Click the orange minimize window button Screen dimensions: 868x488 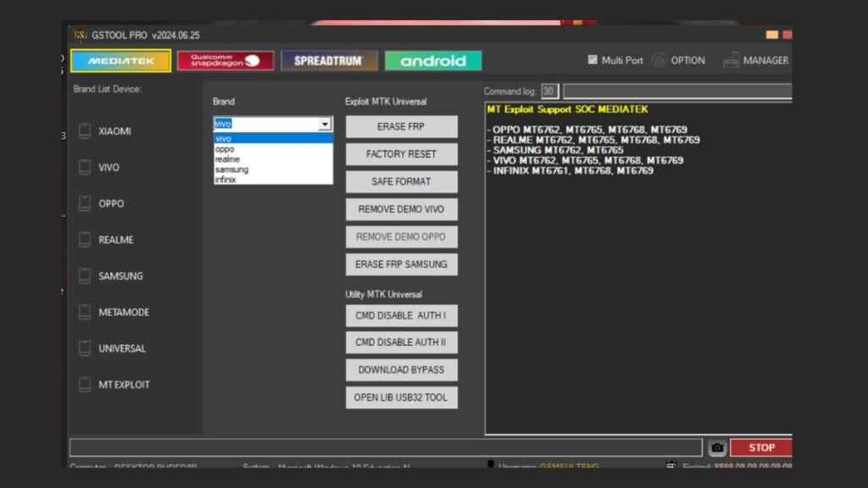pyautogui.click(x=771, y=35)
